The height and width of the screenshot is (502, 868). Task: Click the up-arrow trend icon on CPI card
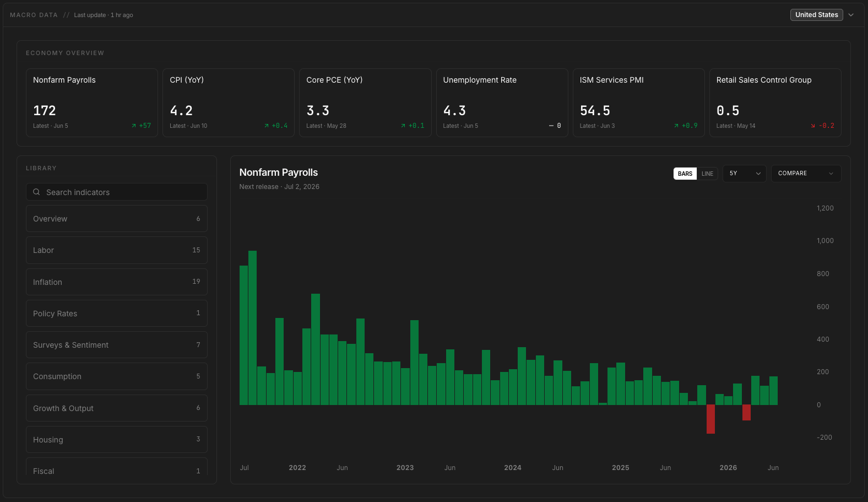(267, 126)
